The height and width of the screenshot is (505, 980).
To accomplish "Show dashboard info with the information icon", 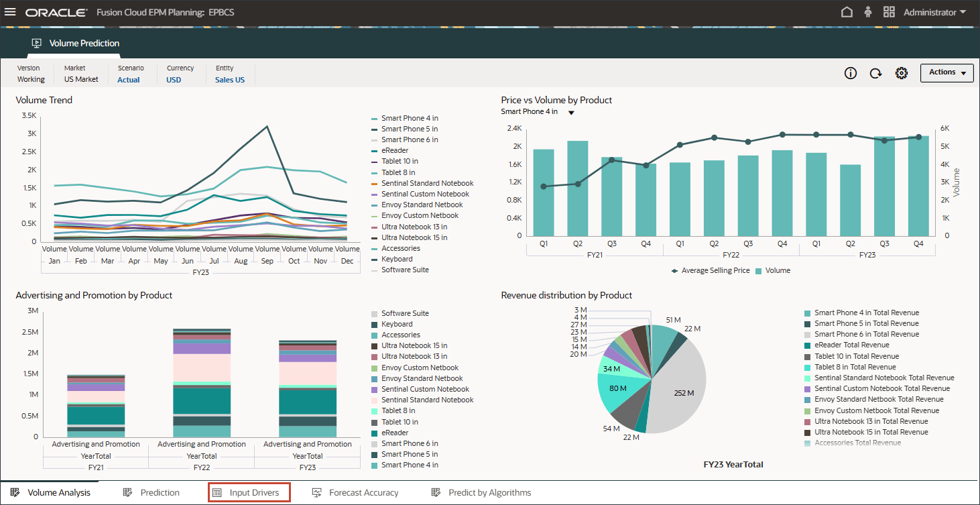I will (851, 73).
